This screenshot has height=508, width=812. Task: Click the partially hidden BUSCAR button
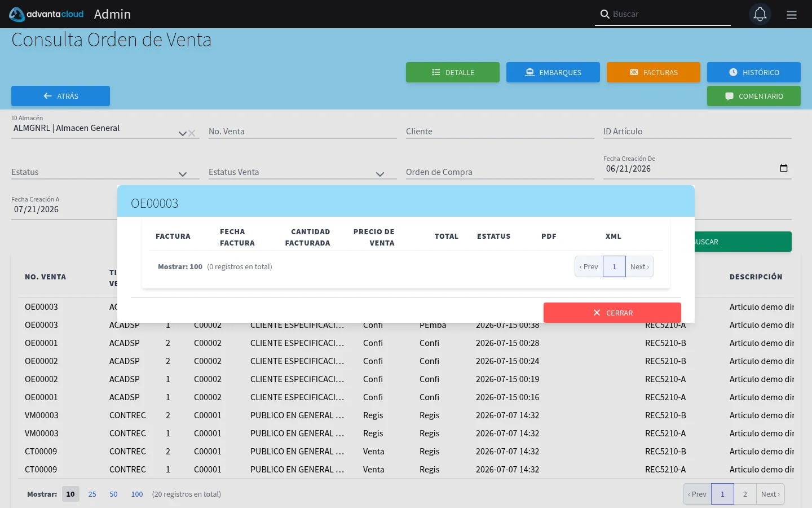(743, 242)
